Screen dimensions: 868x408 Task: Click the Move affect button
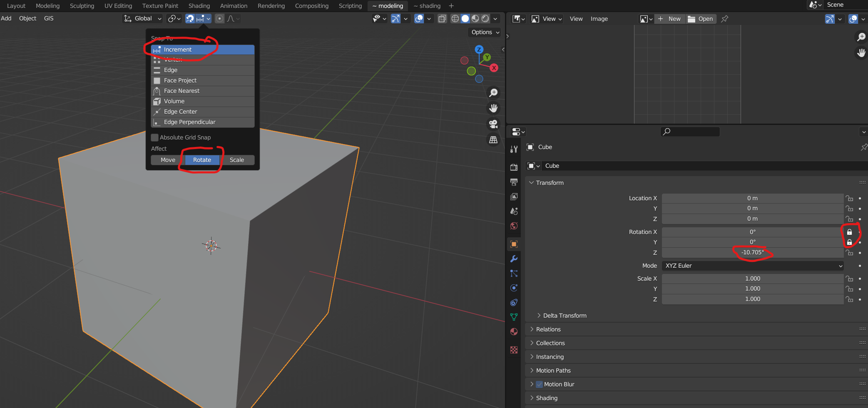pyautogui.click(x=168, y=160)
